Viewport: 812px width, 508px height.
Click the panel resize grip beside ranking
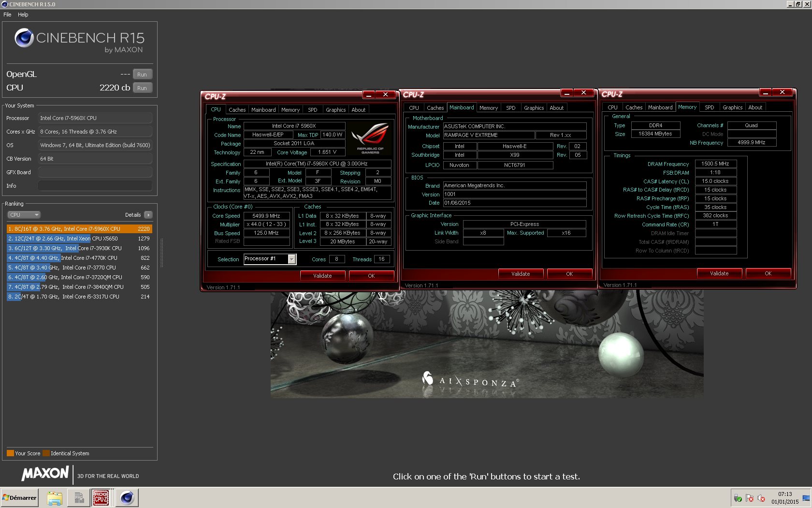[161, 253]
